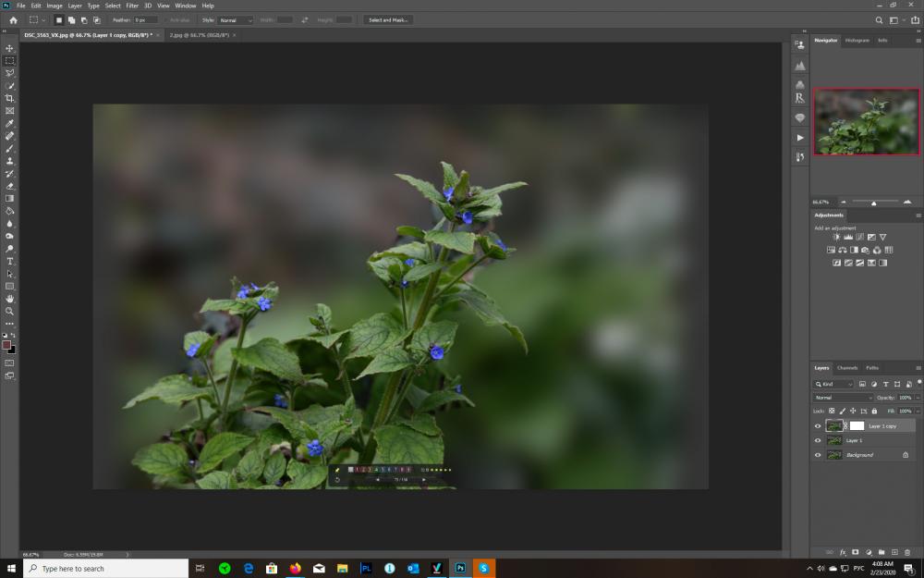
Task: Pick the Horizontal Type tool
Action: coord(9,262)
